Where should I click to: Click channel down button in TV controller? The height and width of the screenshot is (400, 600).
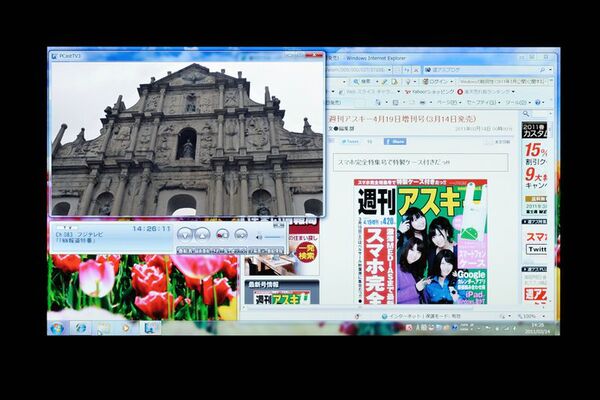(x=185, y=234)
